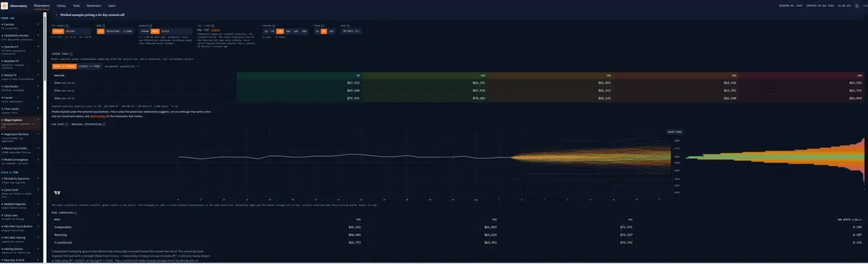The height and width of the screenshot is (264, 868).
Task: Click the info icon beside FIT SOURCE
Action: point(67,25)
